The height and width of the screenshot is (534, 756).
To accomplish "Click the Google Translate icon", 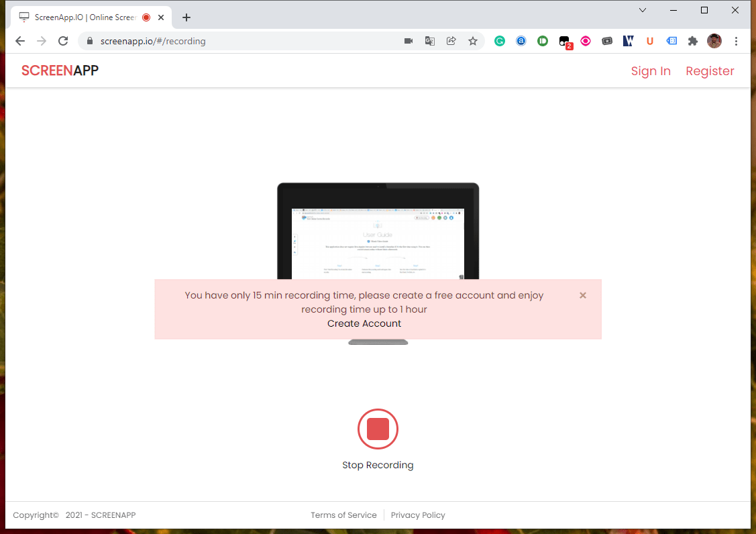I will 429,41.
